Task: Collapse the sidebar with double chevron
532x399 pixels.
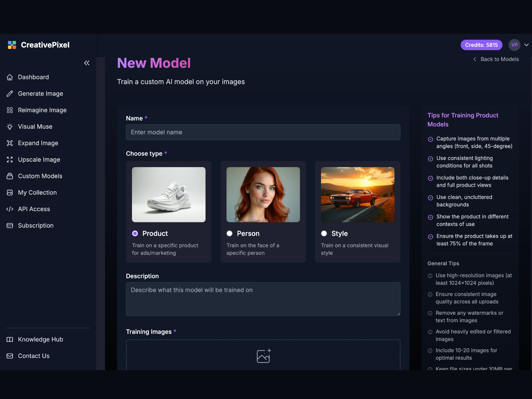Action: 87,63
